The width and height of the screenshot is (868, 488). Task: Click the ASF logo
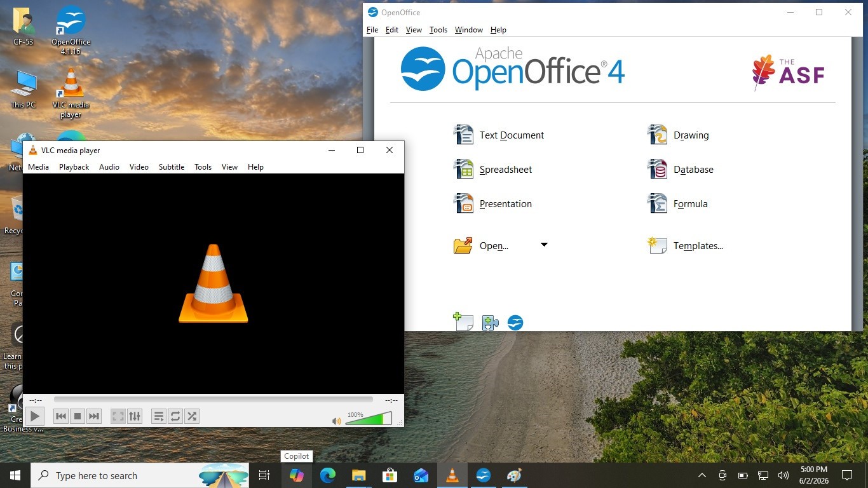tap(789, 72)
